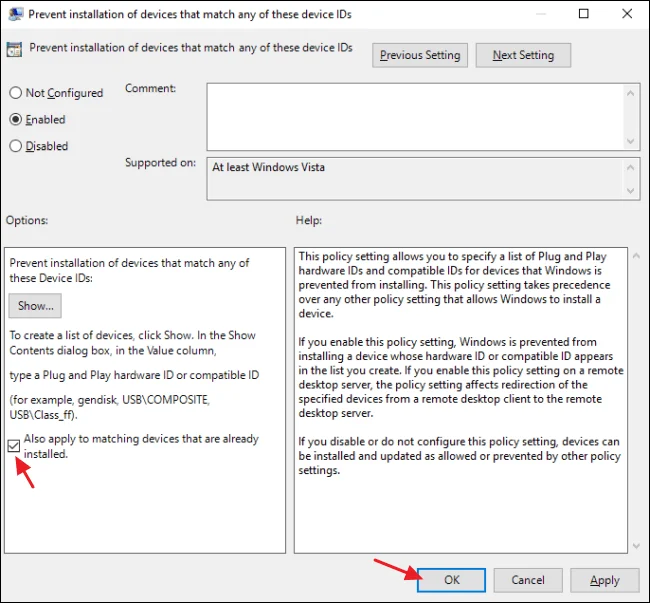Select the Not Configured radio button
The image size is (650, 603).
point(15,92)
